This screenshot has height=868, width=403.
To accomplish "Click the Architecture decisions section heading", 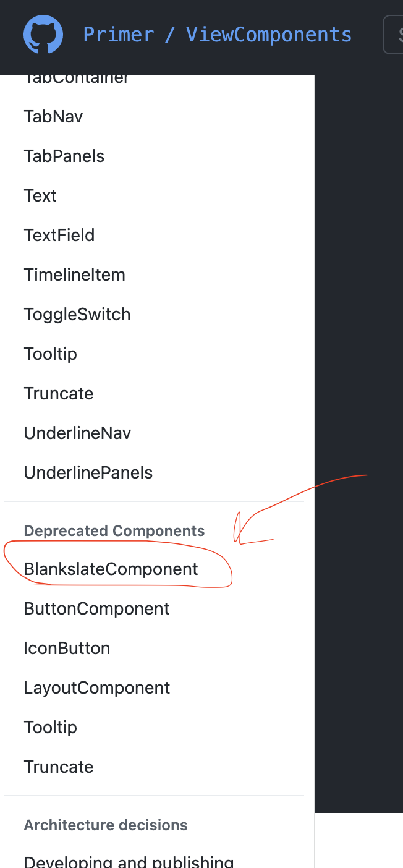I will point(105,825).
